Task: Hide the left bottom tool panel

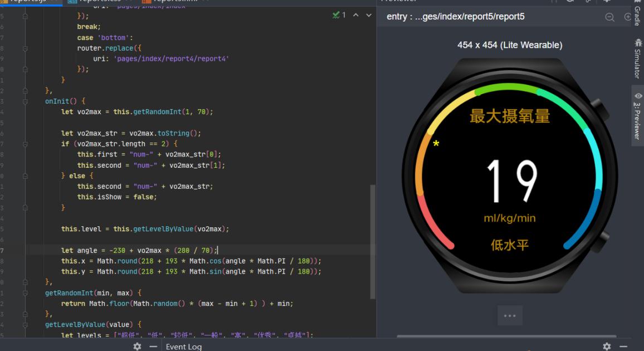Action: [153, 347]
